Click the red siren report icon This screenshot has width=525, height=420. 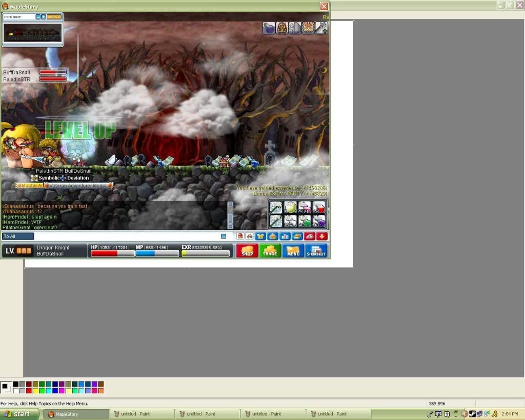[240, 236]
